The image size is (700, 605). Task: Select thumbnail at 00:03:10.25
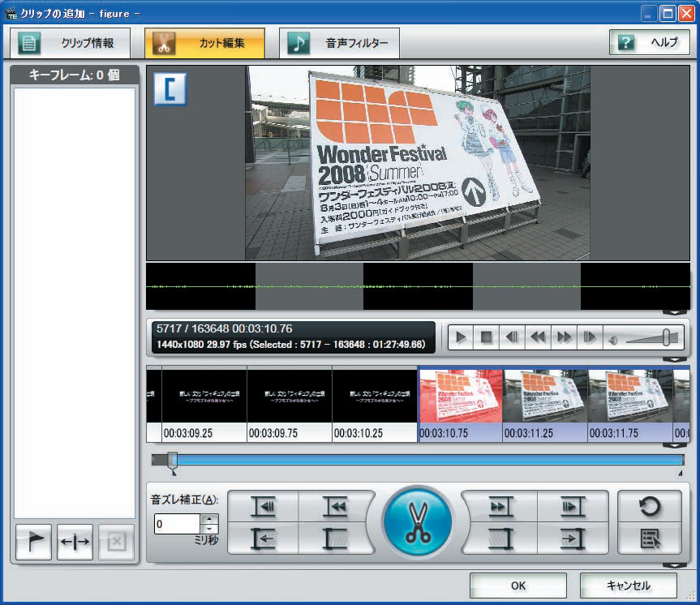point(375,404)
